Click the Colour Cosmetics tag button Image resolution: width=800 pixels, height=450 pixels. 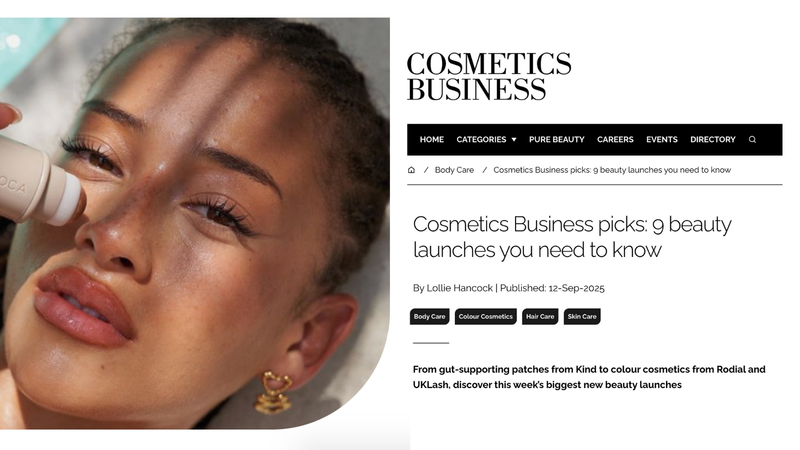[486, 316]
